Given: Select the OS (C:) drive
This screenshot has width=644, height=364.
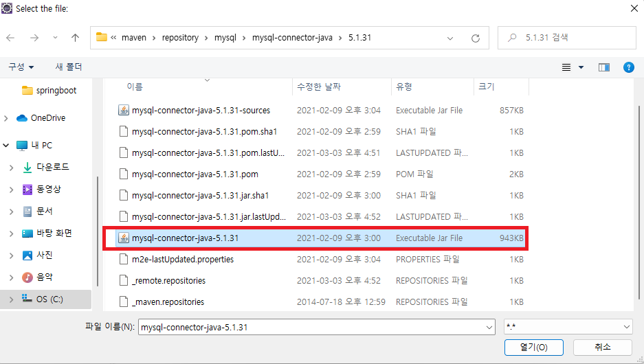Looking at the screenshot, I should pos(43,299).
